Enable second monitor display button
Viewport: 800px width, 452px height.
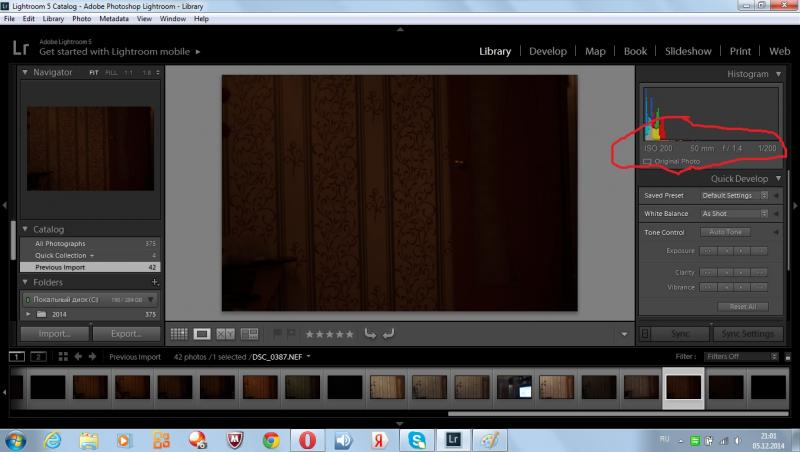(38, 357)
